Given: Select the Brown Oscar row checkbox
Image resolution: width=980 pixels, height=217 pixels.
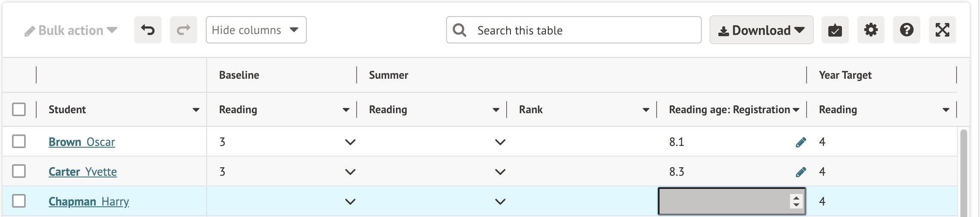Looking at the screenshot, I should (x=19, y=141).
